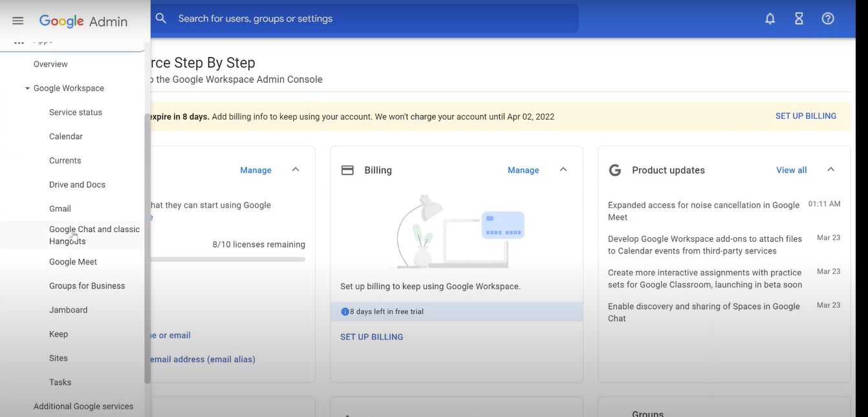Open Calendar settings in sidebar

66,136
